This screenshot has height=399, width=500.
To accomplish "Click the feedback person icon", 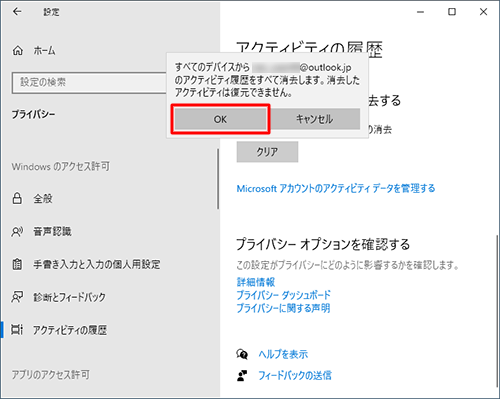I will [x=242, y=376].
